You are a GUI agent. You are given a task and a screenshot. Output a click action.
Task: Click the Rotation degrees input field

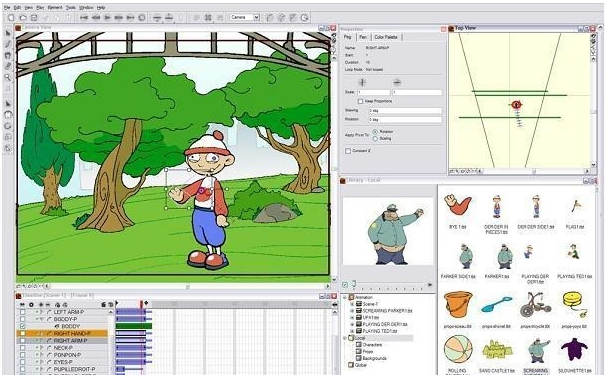tap(405, 119)
